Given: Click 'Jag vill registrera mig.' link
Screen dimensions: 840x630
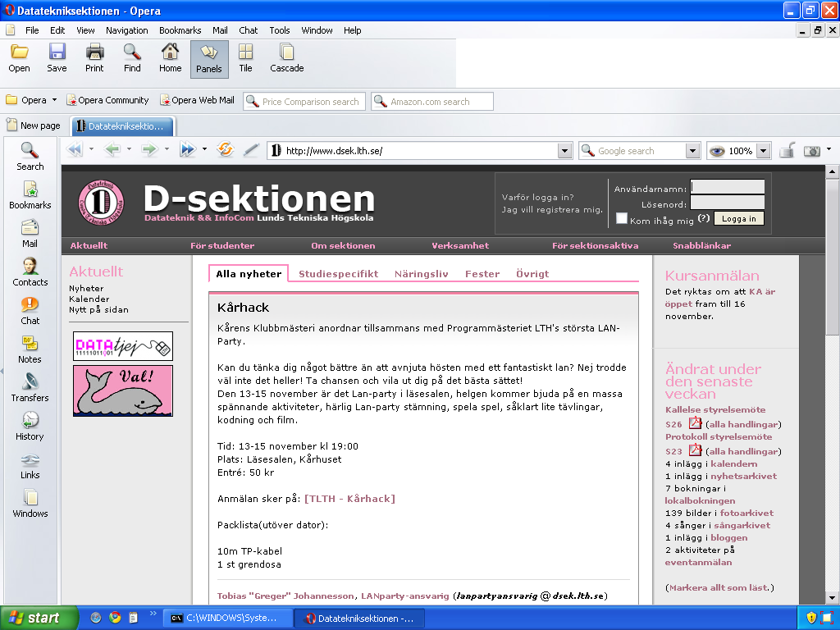Looking at the screenshot, I should pyautogui.click(x=552, y=209).
